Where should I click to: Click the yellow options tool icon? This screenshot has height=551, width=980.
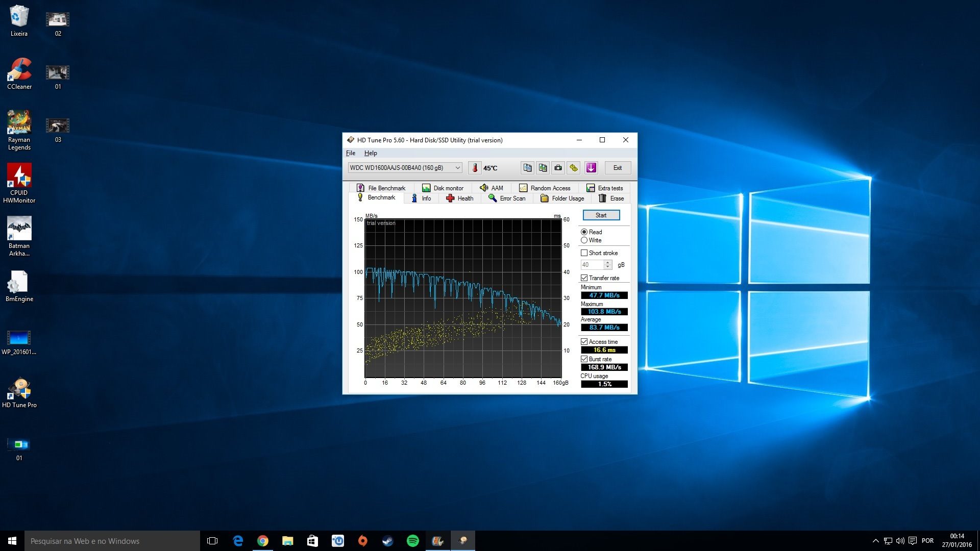tap(574, 168)
